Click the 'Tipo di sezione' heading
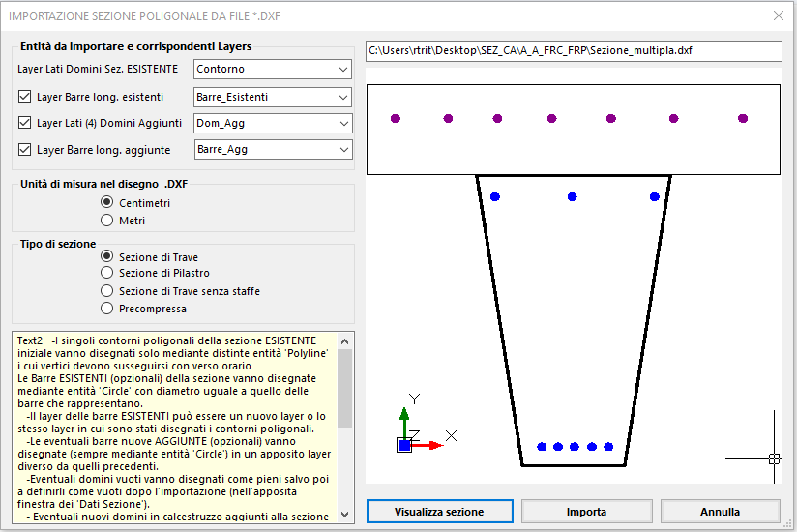 [58, 244]
